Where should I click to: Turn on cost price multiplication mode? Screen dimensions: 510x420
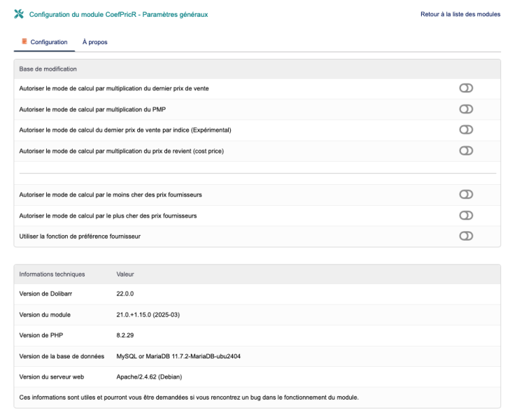point(466,150)
